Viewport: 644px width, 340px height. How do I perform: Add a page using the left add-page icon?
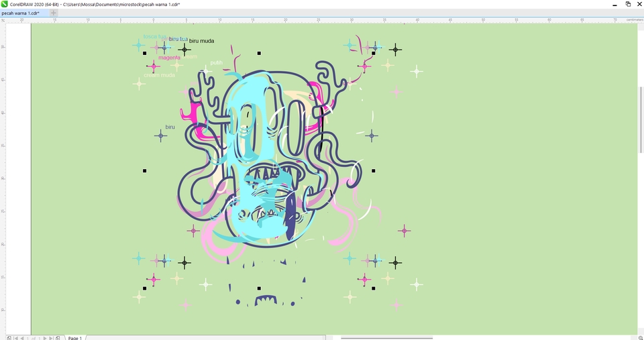point(8,338)
